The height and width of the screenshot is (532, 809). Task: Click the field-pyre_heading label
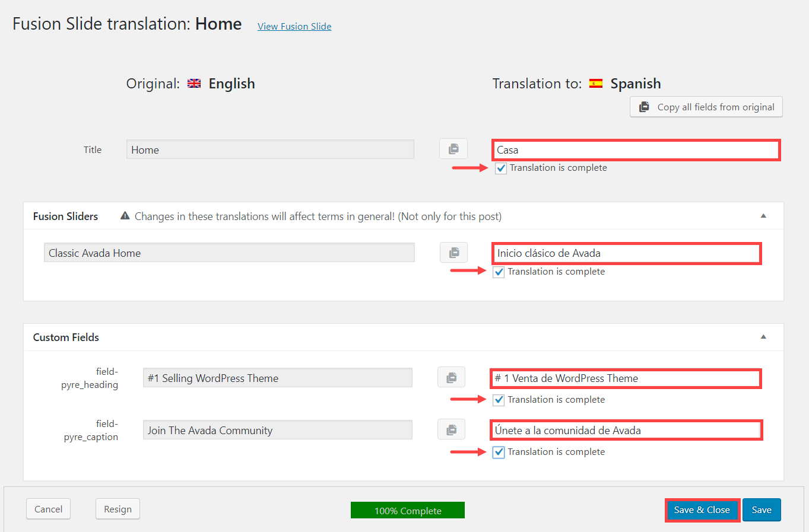coord(90,378)
